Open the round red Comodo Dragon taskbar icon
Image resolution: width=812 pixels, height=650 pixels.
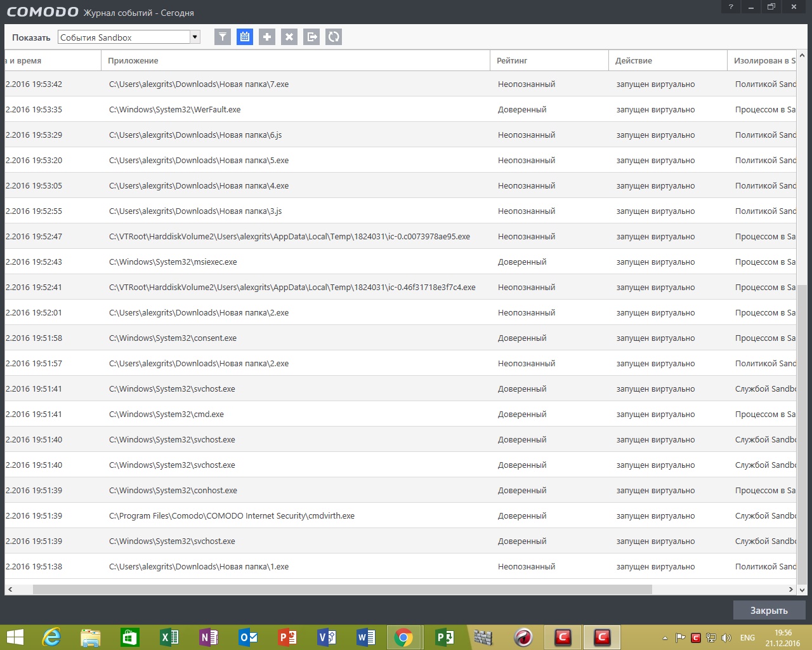(523, 637)
